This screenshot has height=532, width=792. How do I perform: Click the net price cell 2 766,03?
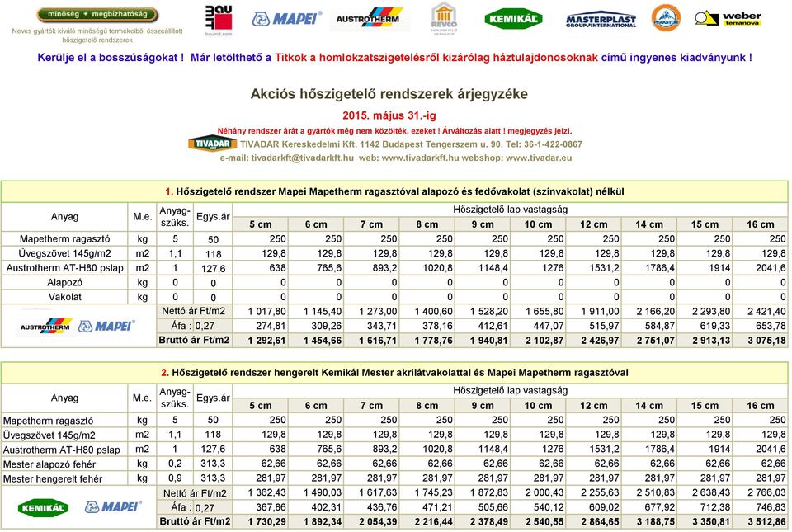tap(760, 492)
